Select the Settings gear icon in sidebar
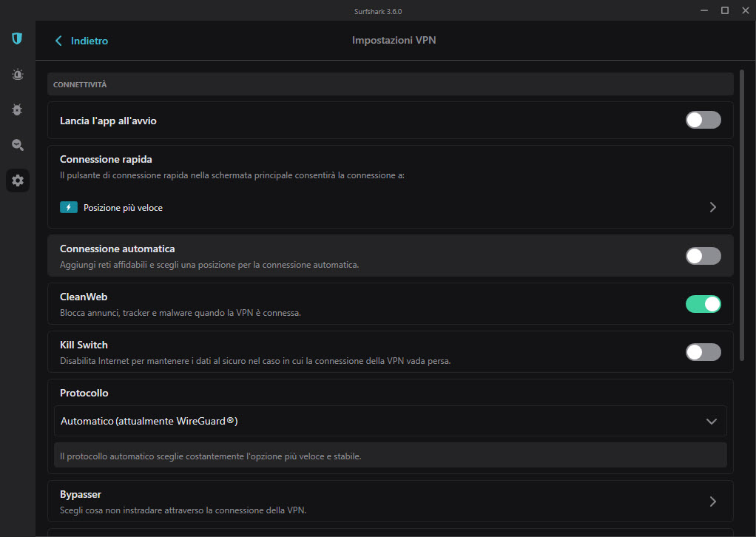 [18, 180]
